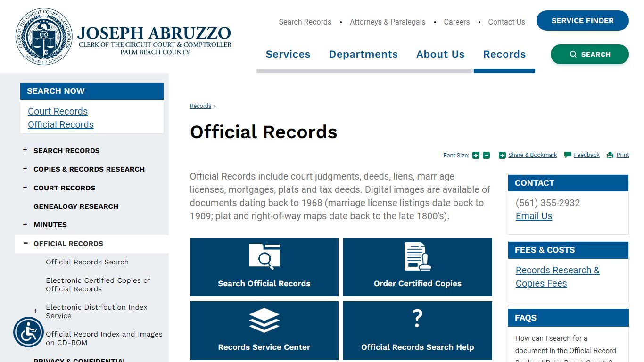Image resolution: width=644 pixels, height=362 pixels.
Task: Increase font size with plus icon
Action: [476, 155]
